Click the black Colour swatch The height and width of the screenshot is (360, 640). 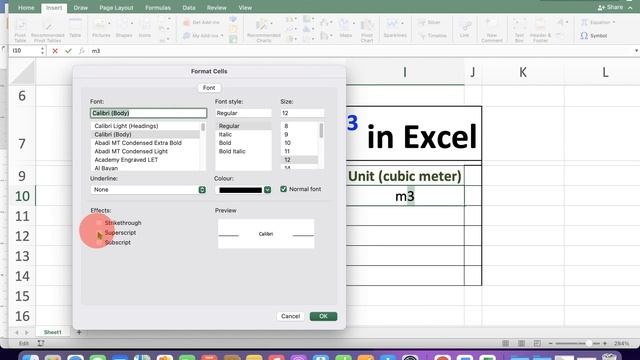point(240,190)
